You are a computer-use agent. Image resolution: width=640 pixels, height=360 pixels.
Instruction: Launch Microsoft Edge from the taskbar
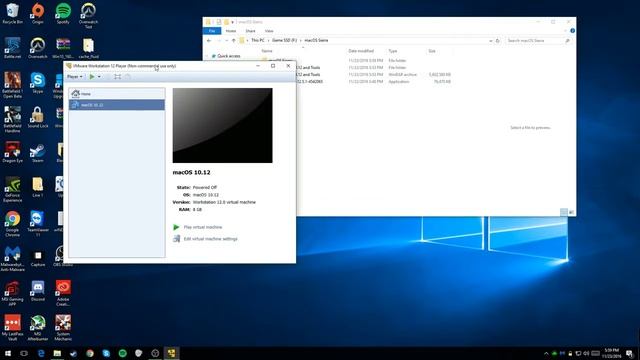click(x=41, y=353)
